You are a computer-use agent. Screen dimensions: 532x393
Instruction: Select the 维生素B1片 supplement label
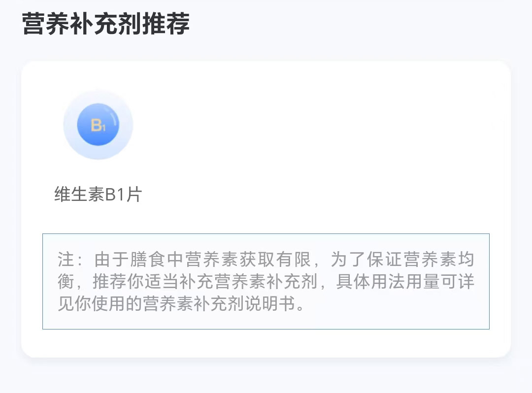pos(98,195)
